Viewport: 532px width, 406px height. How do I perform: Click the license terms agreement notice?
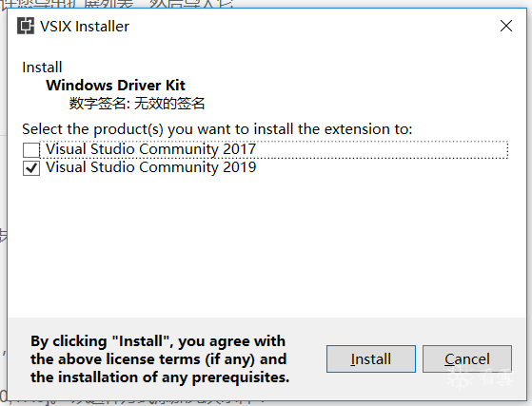[160, 358]
